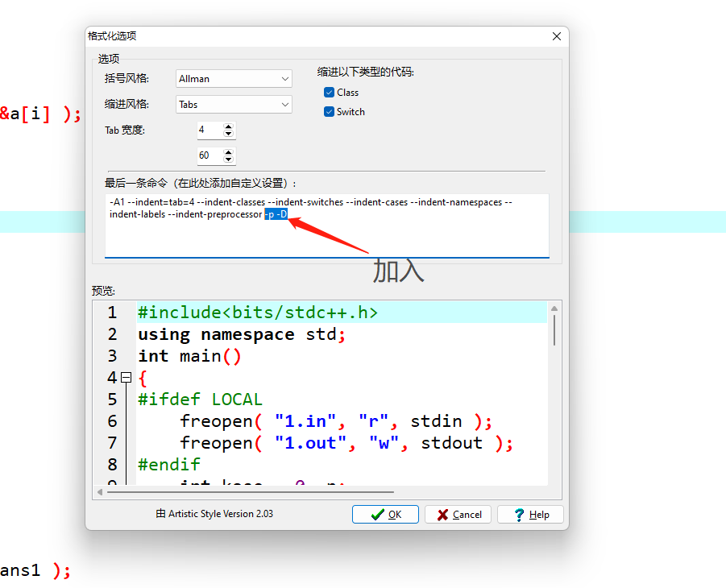Open the indent style Tabs dropdown
The width and height of the screenshot is (726, 588).
(234, 105)
